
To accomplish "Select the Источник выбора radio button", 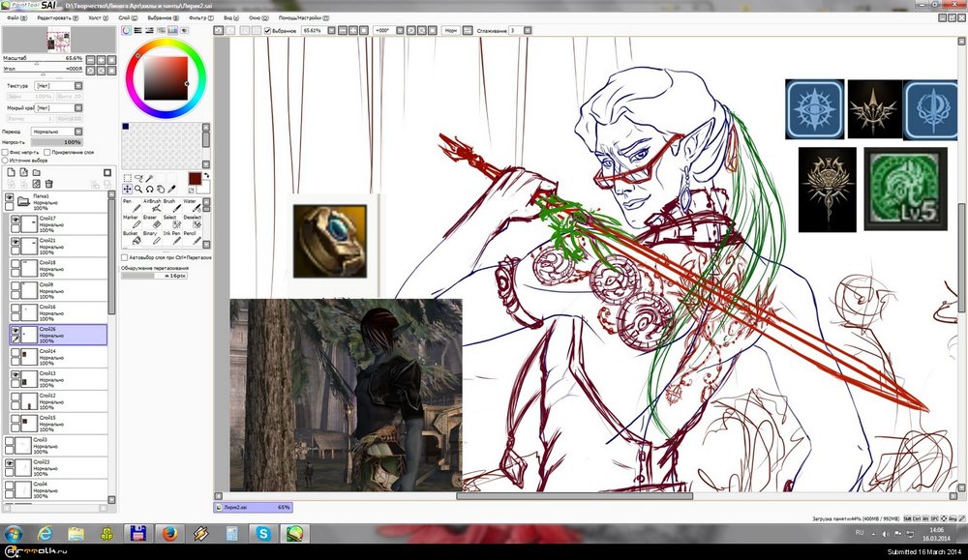I will (5, 161).
